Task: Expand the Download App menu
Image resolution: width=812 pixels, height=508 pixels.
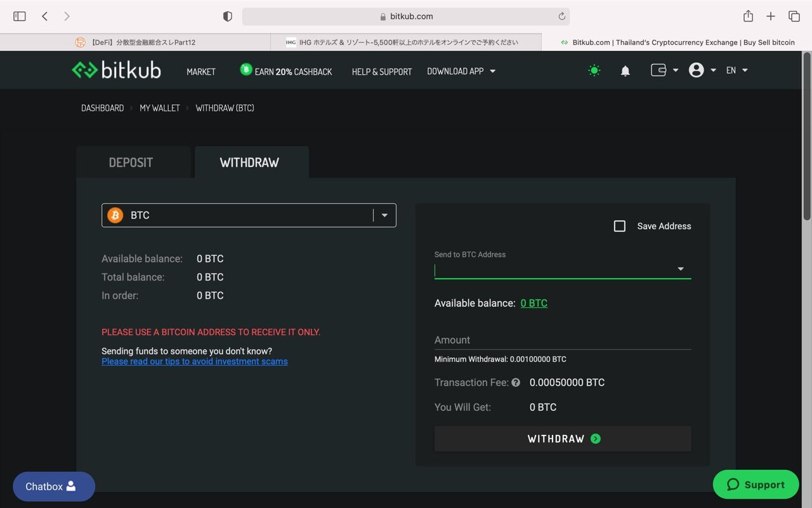Action: [461, 71]
